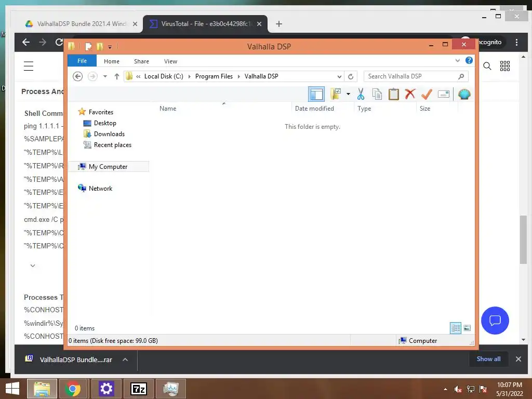532x399 pixels.
Task: Go back in explorer history
Action: [x=78, y=76]
